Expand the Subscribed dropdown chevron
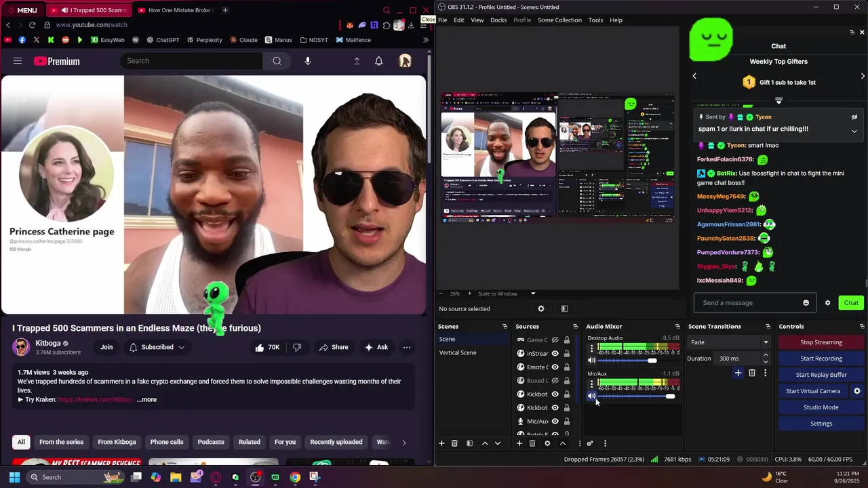 [x=181, y=347]
